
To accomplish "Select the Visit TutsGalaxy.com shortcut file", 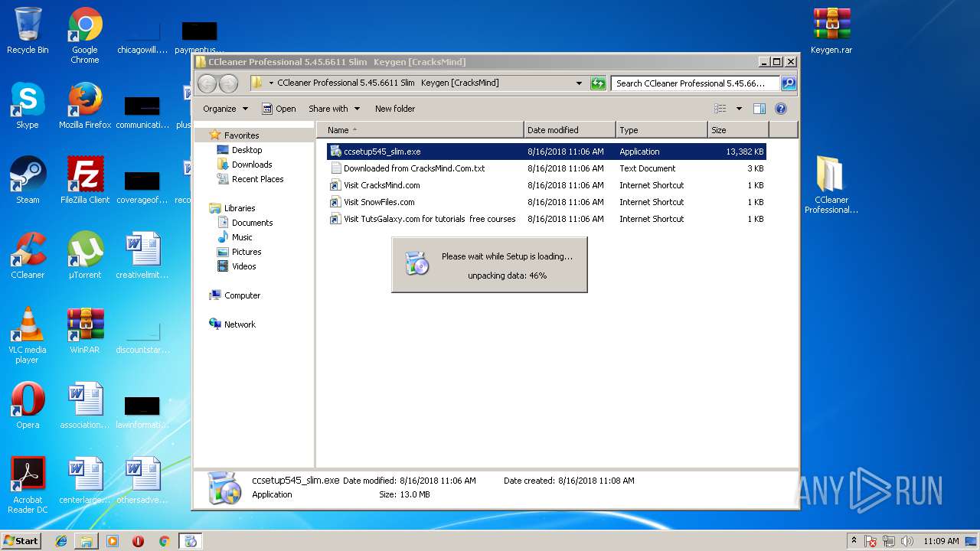I will [547, 219].
